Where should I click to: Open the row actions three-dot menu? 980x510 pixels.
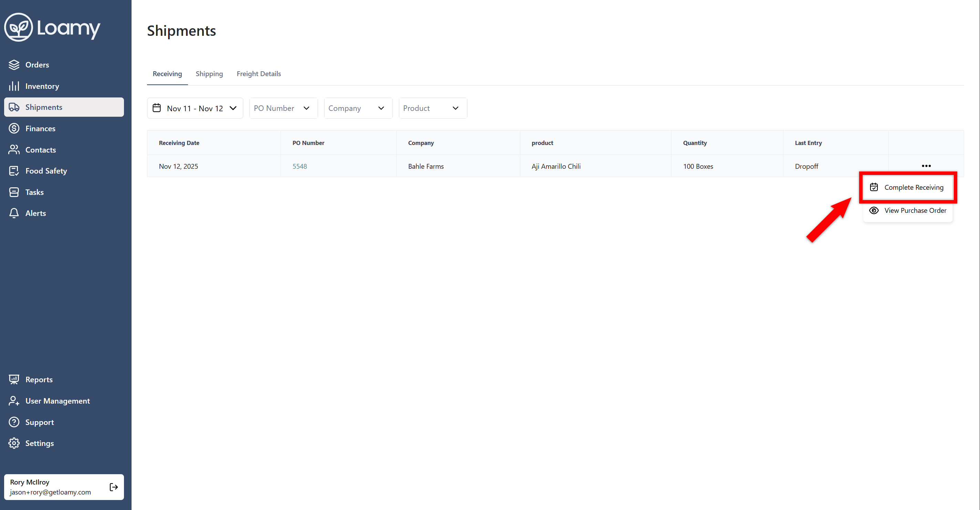(926, 166)
